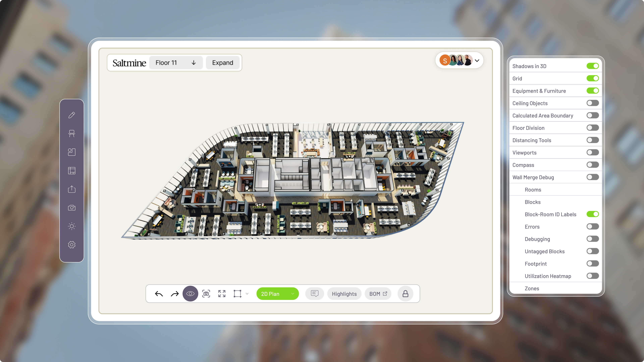
Task: Open the sun lighting settings icon
Action: pos(72,226)
